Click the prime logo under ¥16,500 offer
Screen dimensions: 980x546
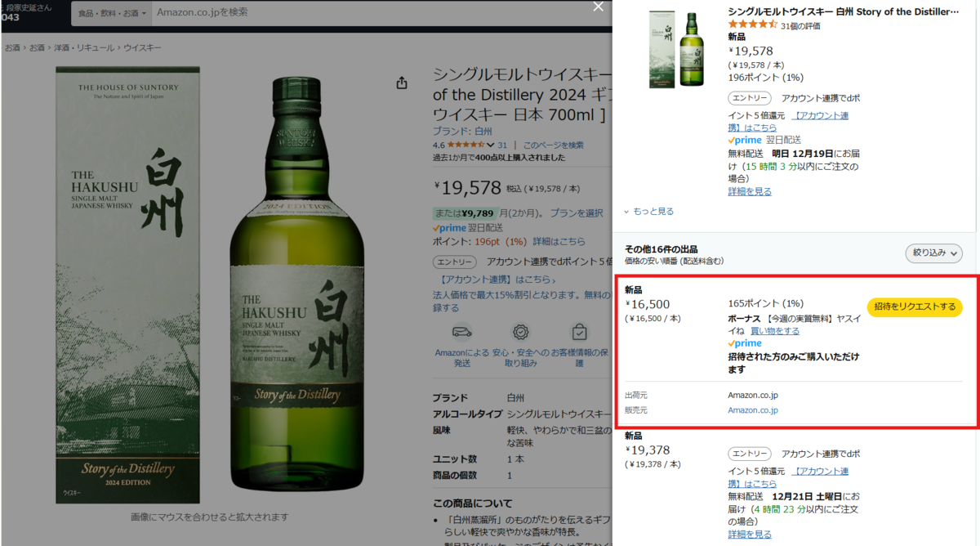point(745,344)
